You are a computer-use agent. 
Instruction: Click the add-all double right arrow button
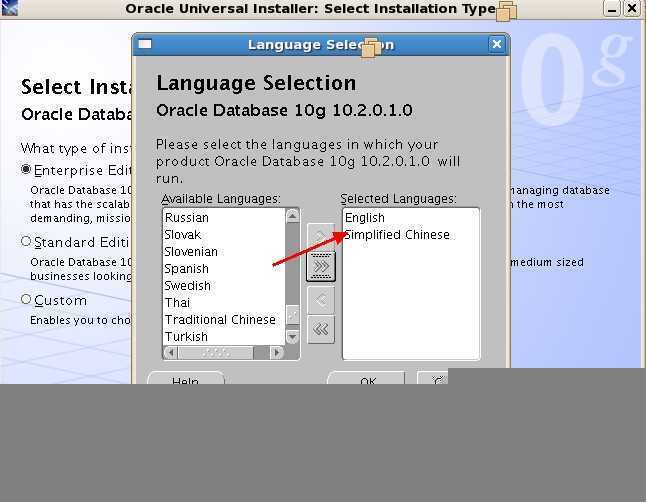tap(321, 267)
